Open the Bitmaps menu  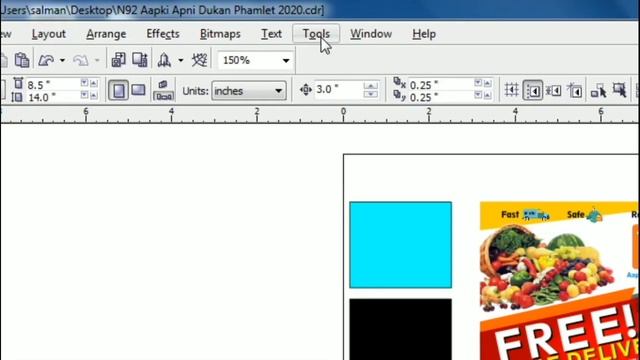(220, 34)
